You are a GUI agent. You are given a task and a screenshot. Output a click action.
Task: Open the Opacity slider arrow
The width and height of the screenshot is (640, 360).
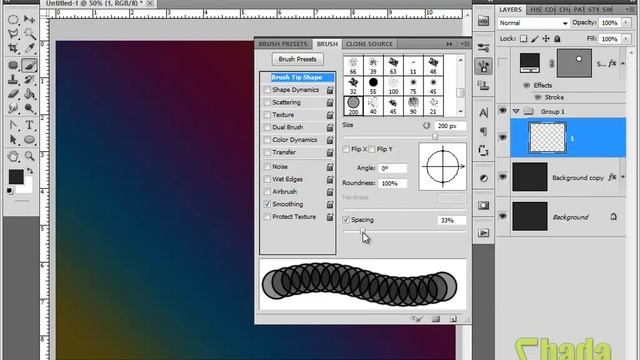625,23
